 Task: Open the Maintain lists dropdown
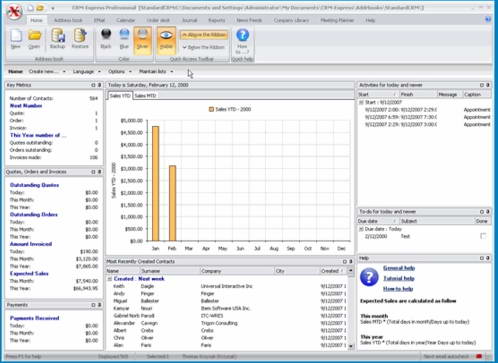click(x=156, y=72)
